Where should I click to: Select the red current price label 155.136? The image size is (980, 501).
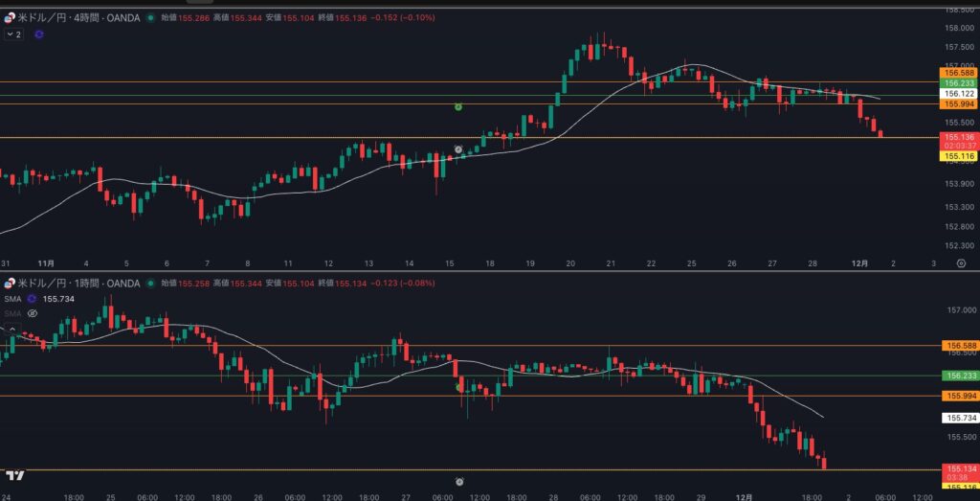[959, 137]
